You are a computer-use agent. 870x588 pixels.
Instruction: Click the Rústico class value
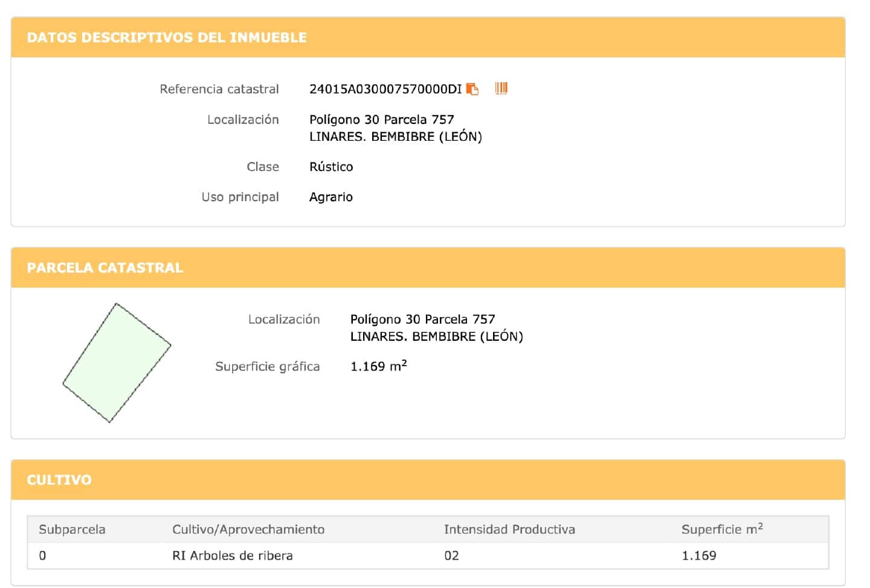coord(331,167)
